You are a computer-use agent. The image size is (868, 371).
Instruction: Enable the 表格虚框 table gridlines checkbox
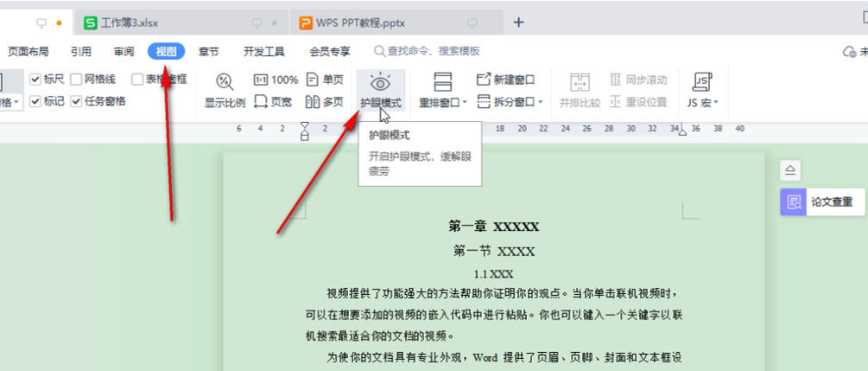coord(137,80)
